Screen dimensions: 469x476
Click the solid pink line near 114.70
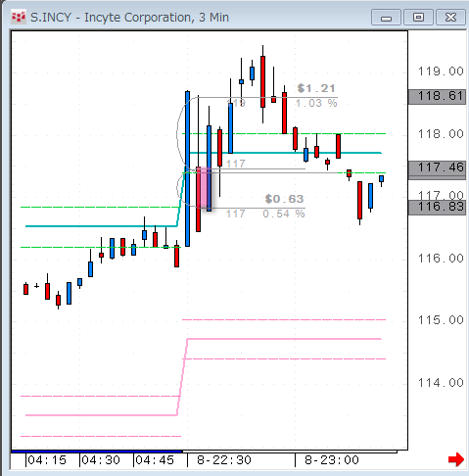(x=284, y=339)
